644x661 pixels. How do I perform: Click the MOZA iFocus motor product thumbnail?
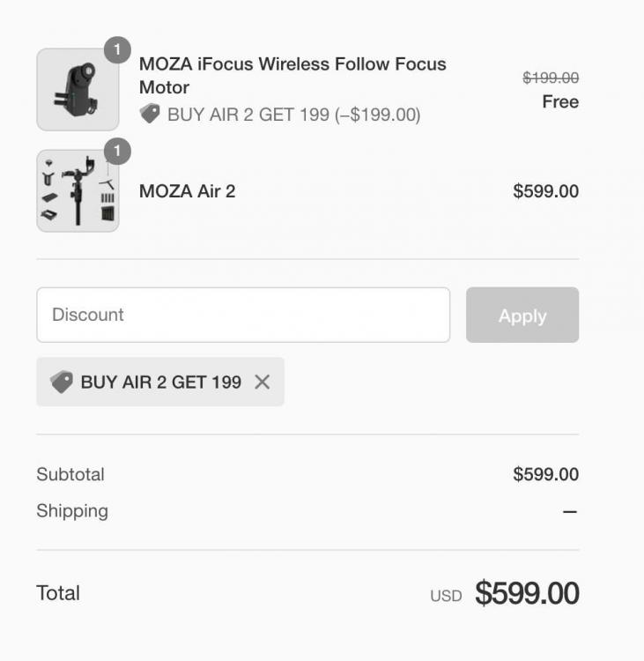(x=78, y=90)
